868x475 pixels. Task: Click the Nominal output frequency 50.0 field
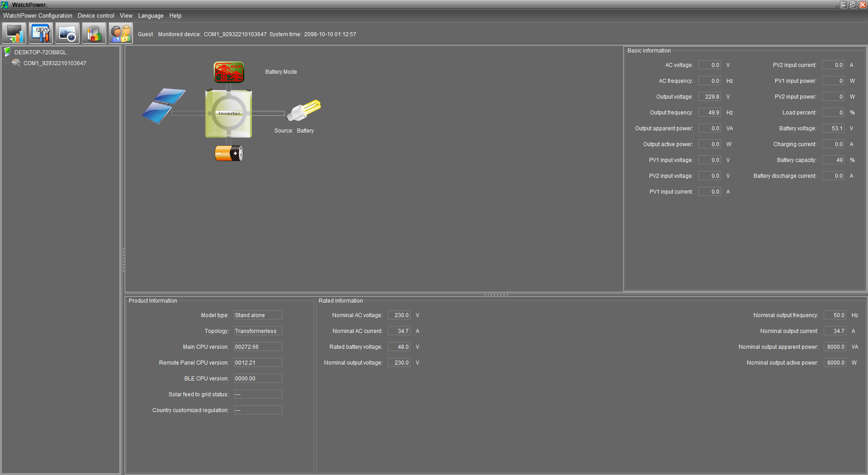pos(835,315)
